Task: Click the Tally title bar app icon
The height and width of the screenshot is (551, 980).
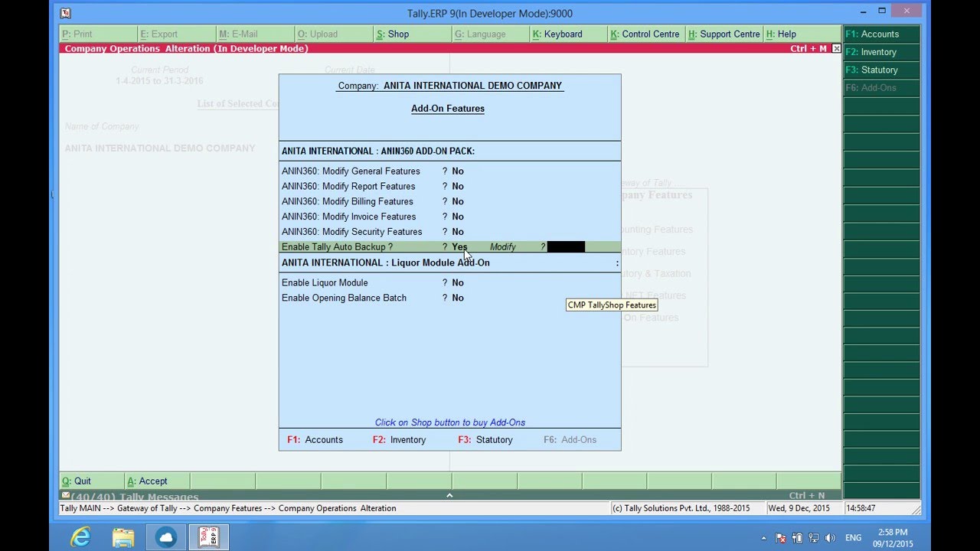Action: [66, 13]
